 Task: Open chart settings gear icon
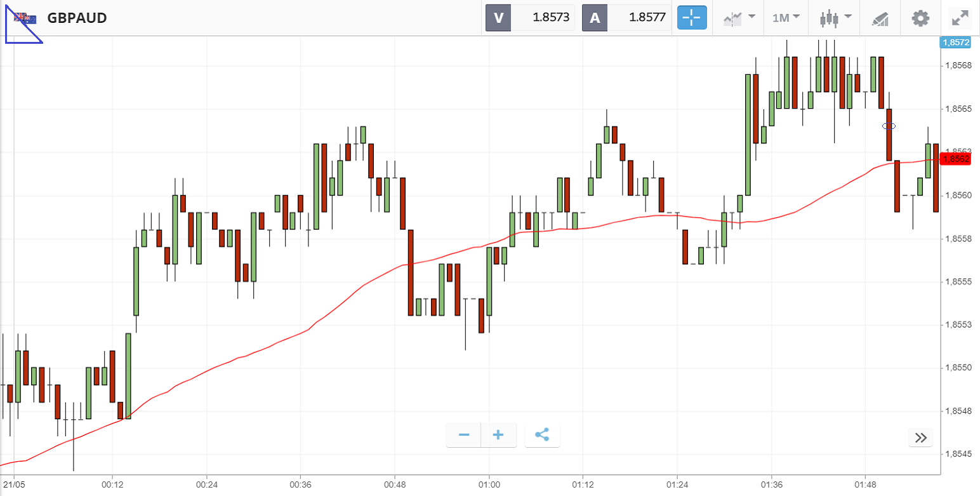(920, 18)
